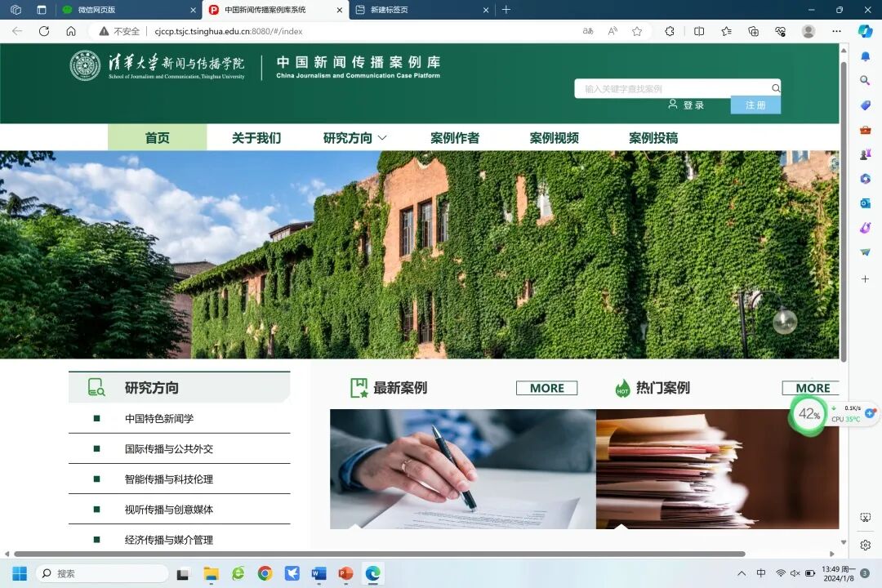Open Word from the taskbar
Screen dimensions: 882x588
[x=319, y=573]
